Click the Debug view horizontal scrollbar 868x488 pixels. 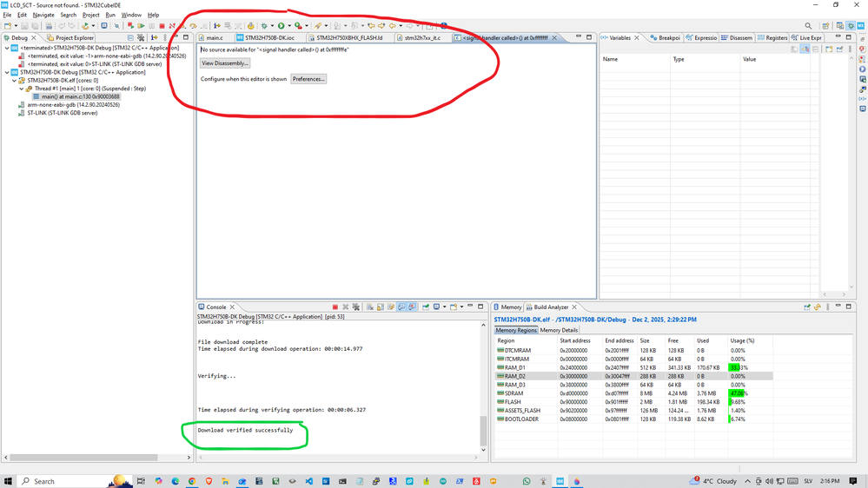pyautogui.click(x=83, y=458)
